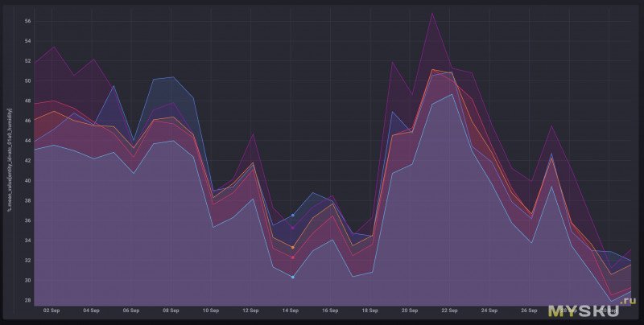Click the 28 value on y-axis
This screenshot has width=644, height=325.
27,301
